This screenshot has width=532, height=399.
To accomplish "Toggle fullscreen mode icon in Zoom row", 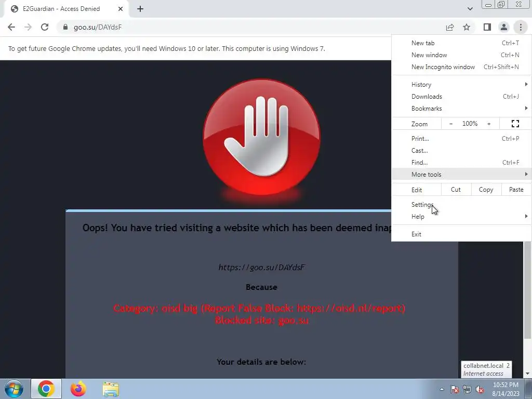I will [x=515, y=124].
